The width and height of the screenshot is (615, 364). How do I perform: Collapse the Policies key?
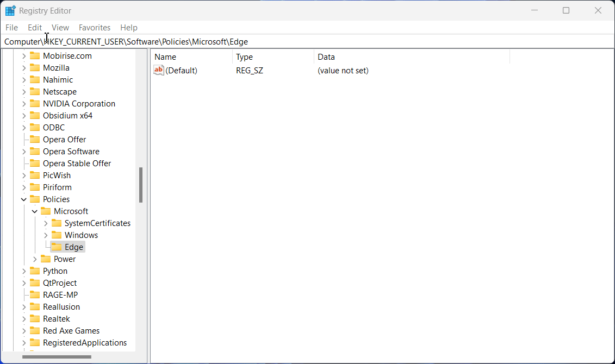(x=24, y=199)
